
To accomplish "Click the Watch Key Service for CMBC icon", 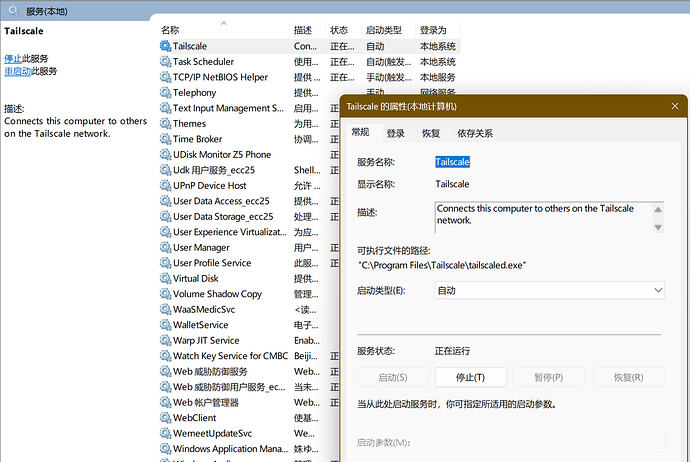I will click(x=165, y=356).
